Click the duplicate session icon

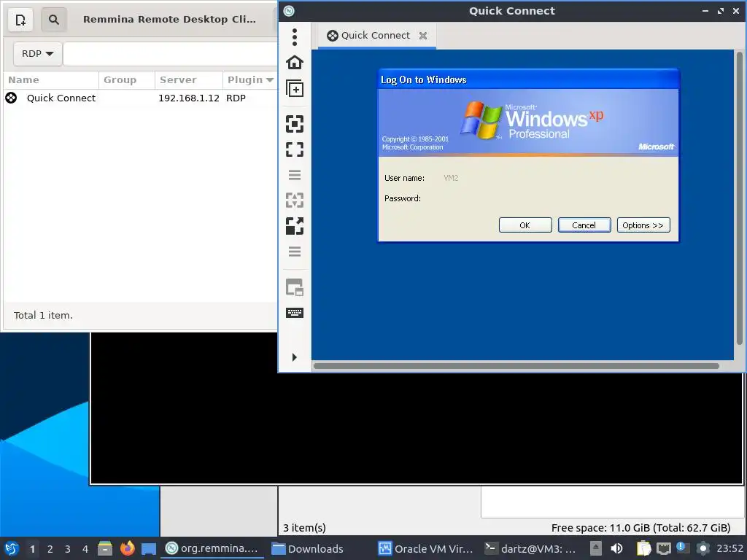[295, 88]
